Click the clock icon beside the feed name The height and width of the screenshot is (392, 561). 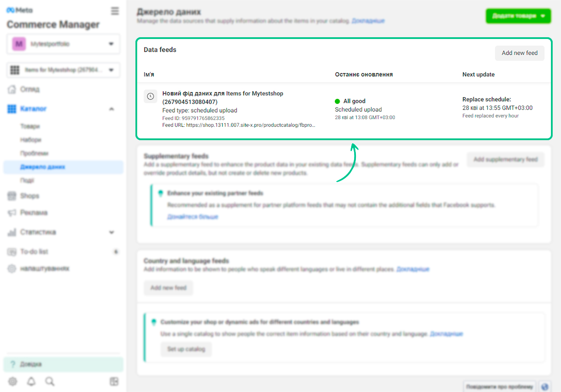point(150,96)
